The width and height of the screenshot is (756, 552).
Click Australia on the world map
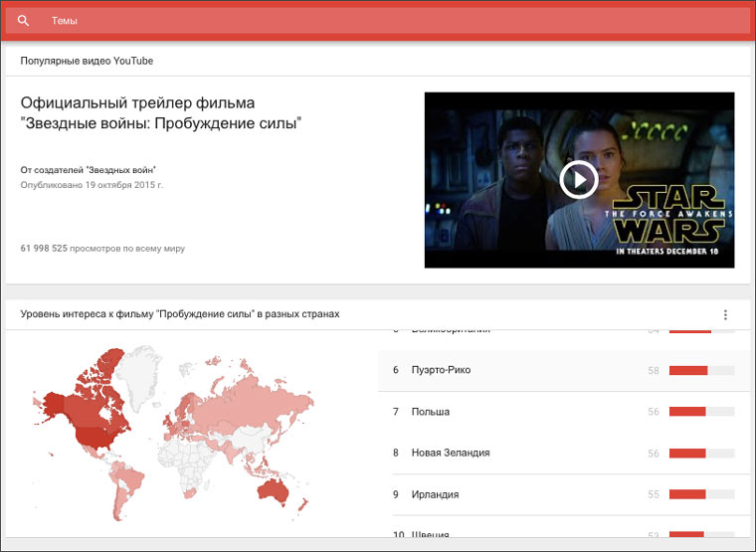(x=273, y=491)
